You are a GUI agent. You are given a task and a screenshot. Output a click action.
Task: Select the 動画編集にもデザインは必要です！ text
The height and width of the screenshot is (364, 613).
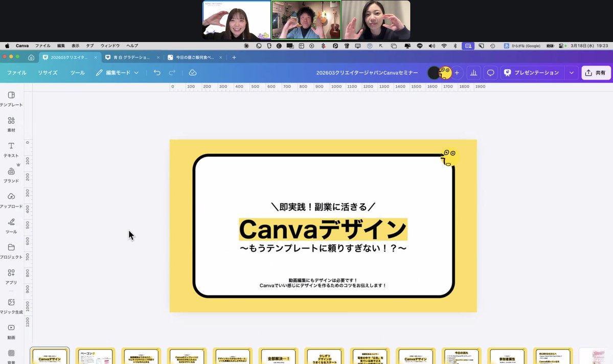click(x=323, y=280)
